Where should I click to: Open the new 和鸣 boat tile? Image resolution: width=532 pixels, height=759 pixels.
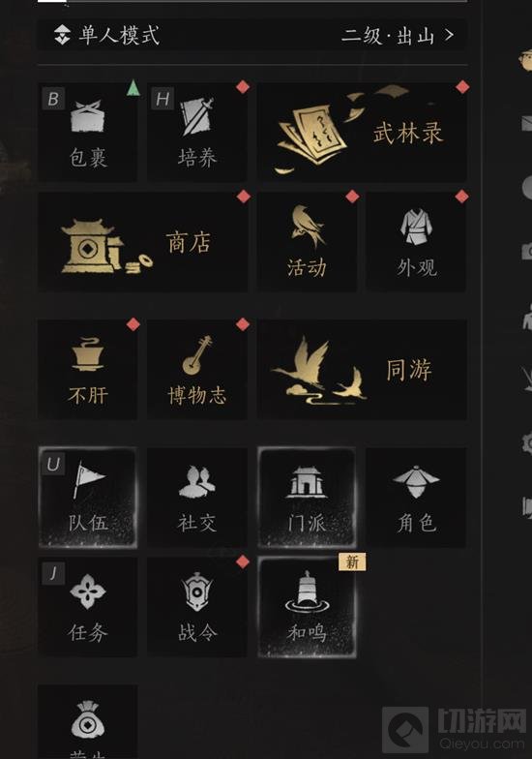pyautogui.click(x=307, y=607)
